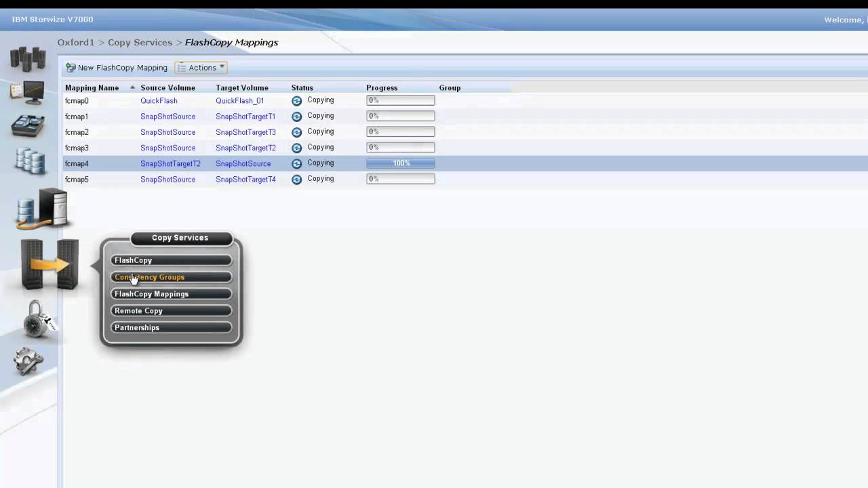Image resolution: width=868 pixels, height=488 pixels.
Task: Open the SnapShotTargetT4 volume link
Action: click(245, 180)
